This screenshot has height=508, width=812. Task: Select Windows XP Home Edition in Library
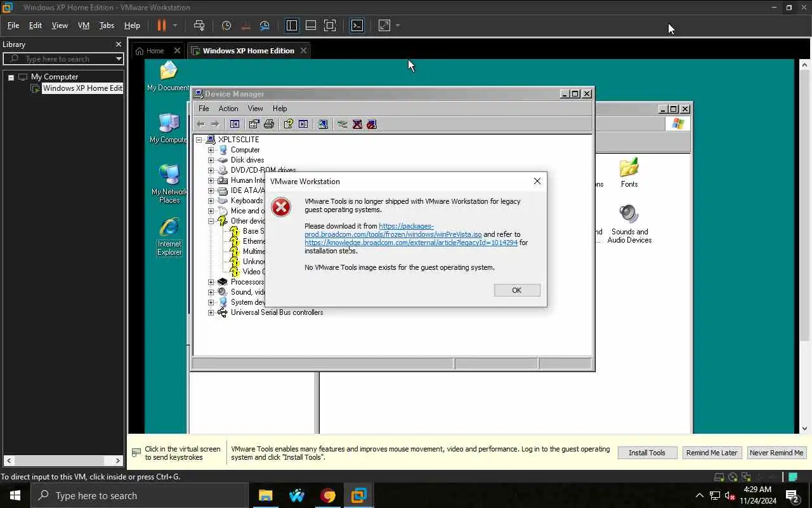coord(82,88)
